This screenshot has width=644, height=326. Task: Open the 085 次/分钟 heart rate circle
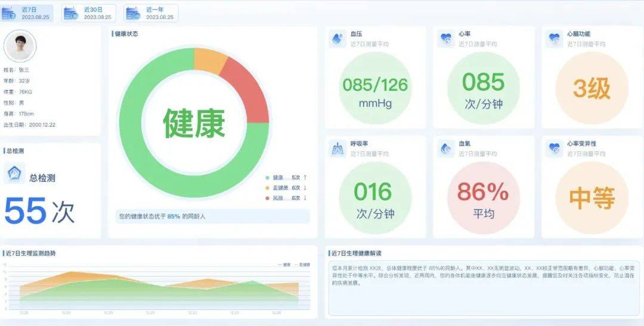(484, 88)
